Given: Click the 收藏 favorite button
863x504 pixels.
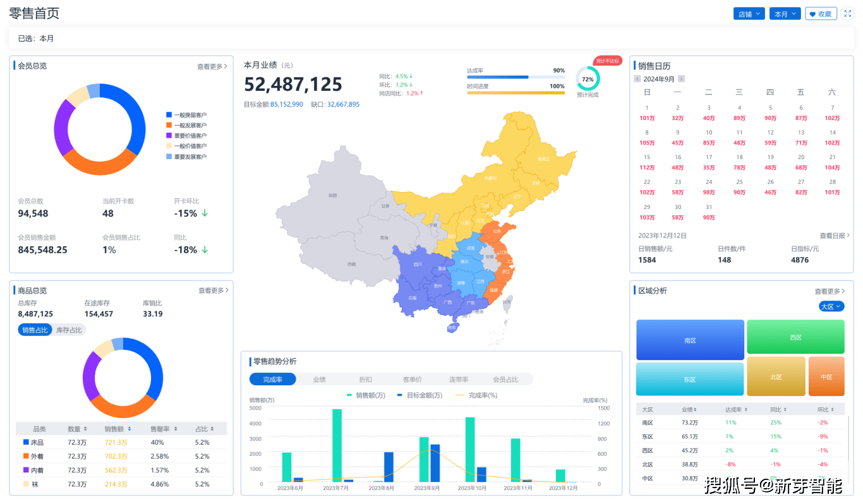Looking at the screenshot, I should click(821, 14).
